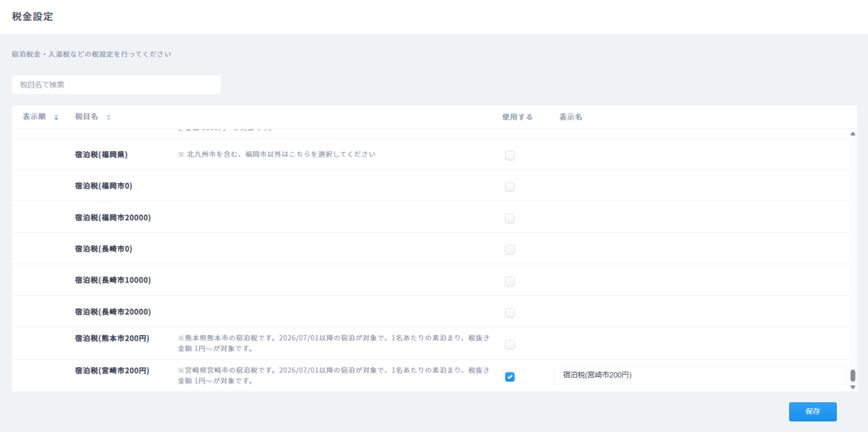
Task: Uncheck the 宿泊税(宮崎市200円) checkbox
Action: click(x=510, y=376)
